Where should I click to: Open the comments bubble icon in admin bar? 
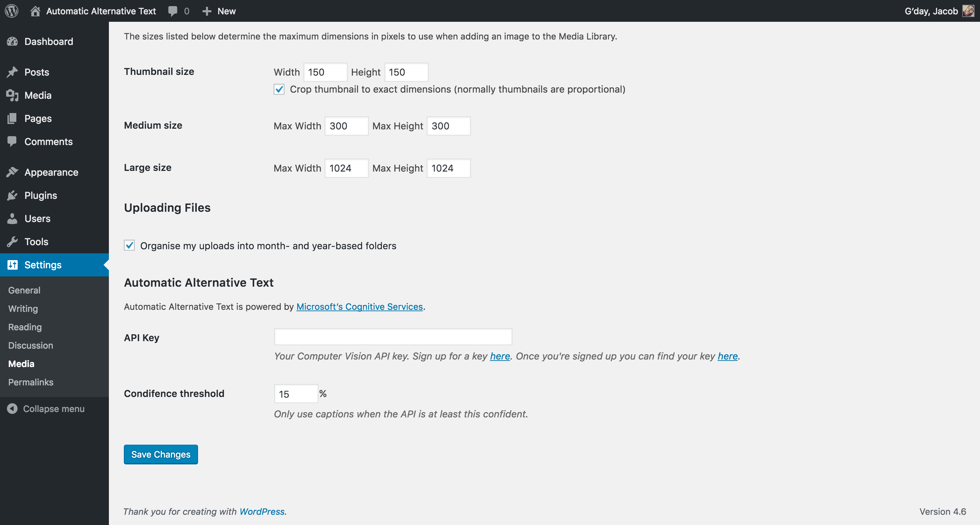pos(172,11)
